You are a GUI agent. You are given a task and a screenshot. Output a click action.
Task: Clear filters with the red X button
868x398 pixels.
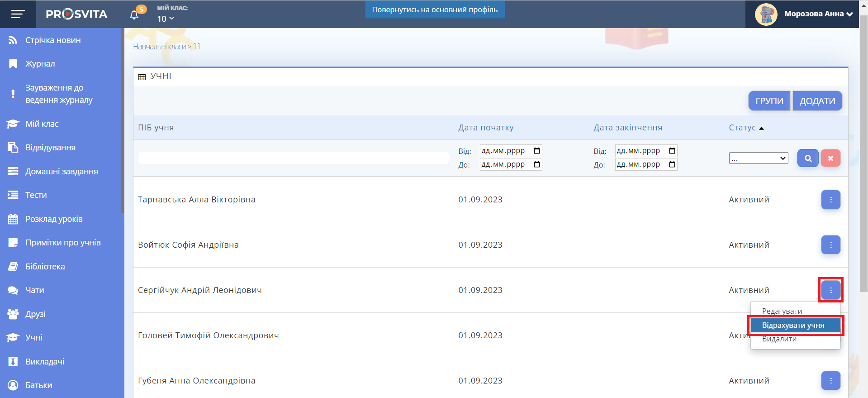pyautogui.click(x=830, y=158)
